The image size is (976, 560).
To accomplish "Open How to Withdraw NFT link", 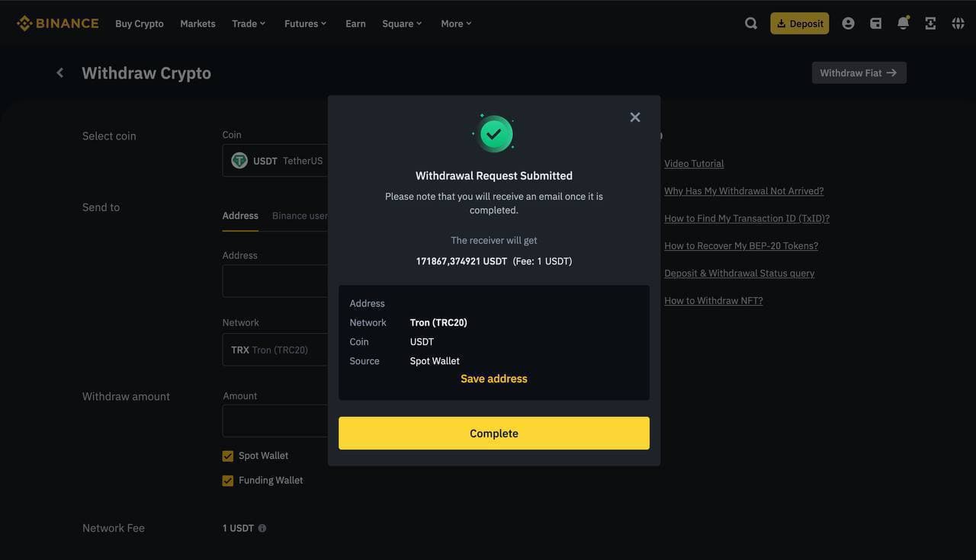I will pyautogui.click(x=714, y=300).
